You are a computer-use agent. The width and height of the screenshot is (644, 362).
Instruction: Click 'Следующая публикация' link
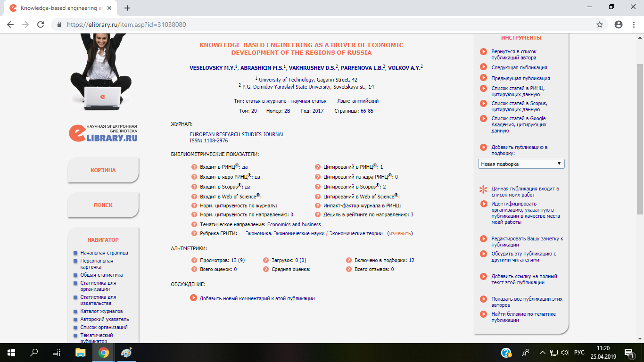520,67
